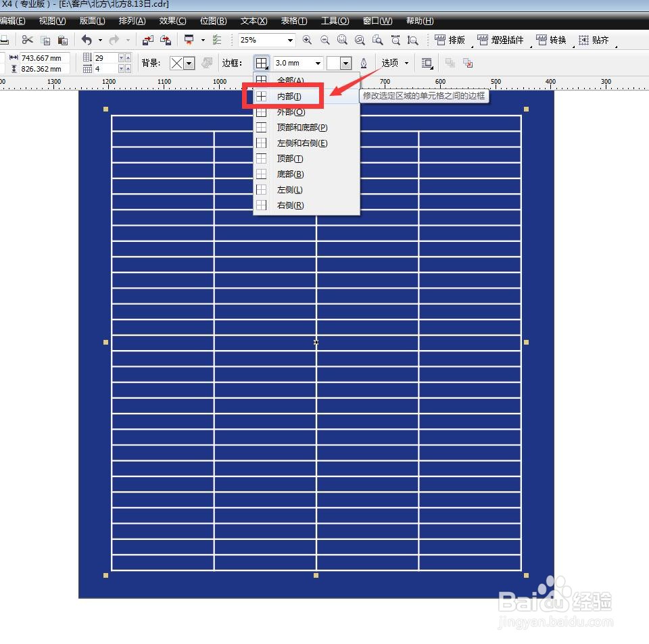
Task: Open the 3.0 mm border width dropdown
Action: coord(318,64)
